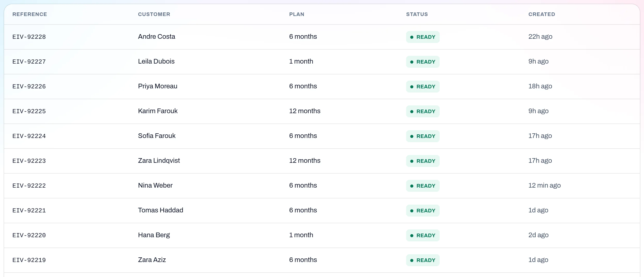Select customer Tomas Haddad
This screenshot has height=277, width=644.
click(160, 210)
